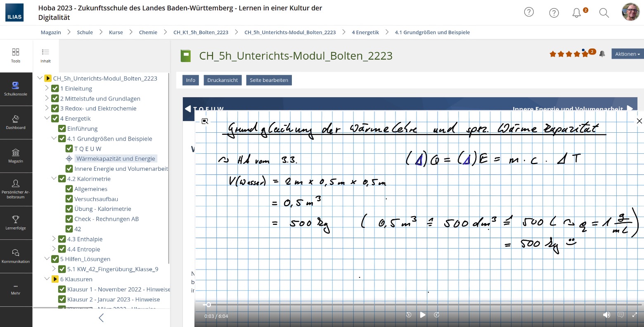The image size is (644, 327).
Task: Open the Kommunikation sidebar icon
Action: [16, 256]
